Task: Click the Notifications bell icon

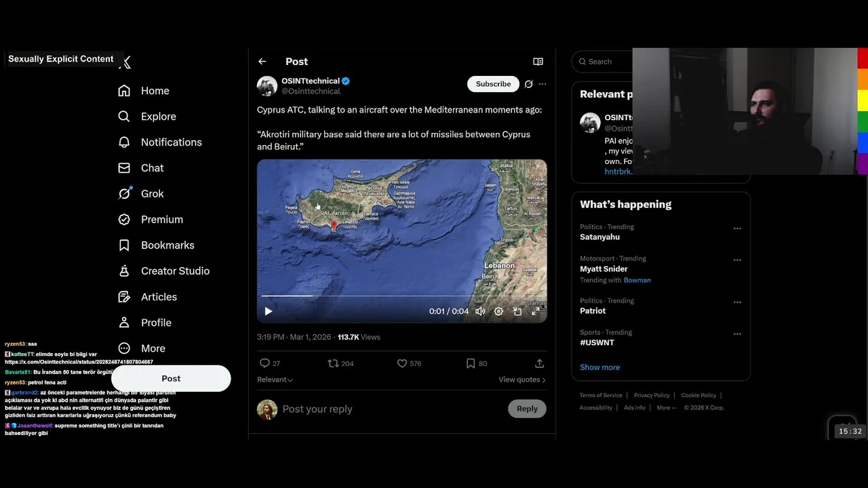Action: 124,142
